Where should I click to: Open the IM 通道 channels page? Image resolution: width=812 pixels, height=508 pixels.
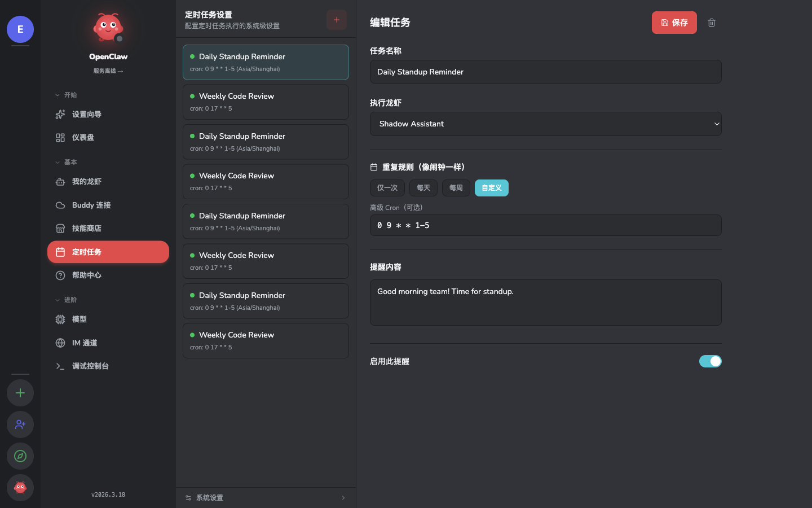pyautogui.click(x=86, y=343)
